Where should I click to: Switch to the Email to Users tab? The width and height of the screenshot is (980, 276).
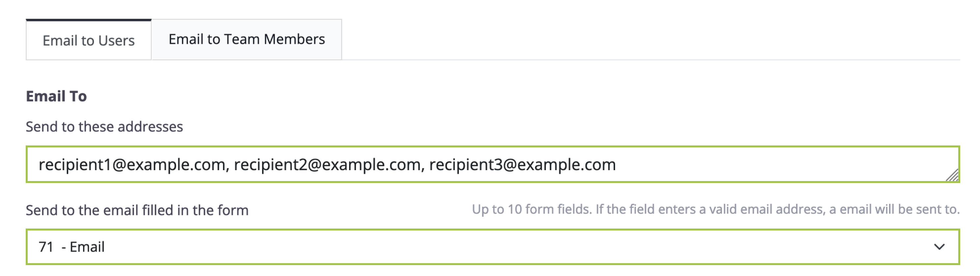click(88, 40)
